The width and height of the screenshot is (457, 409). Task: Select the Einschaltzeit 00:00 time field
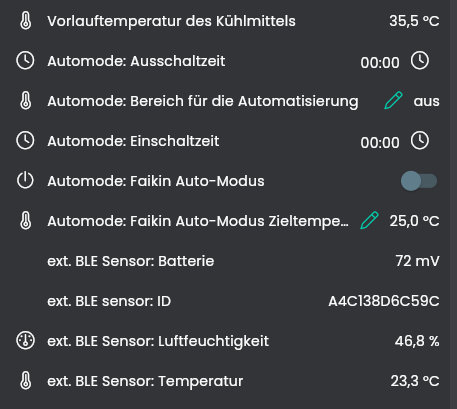[x=380, y=143]
